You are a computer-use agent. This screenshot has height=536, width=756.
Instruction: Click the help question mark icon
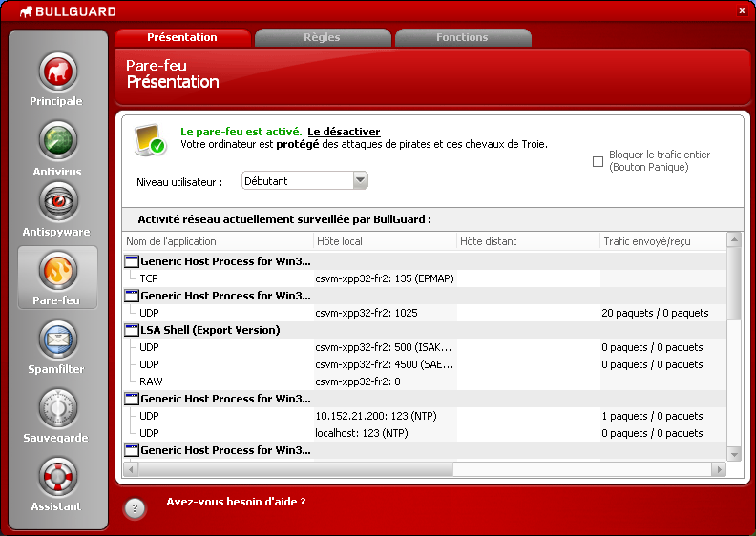tap(135, 508)
